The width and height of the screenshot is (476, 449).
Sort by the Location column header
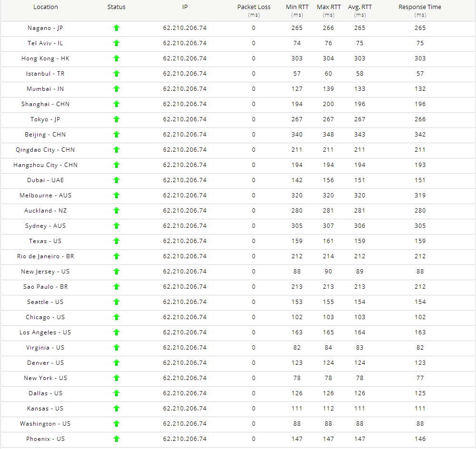(46, 7)
